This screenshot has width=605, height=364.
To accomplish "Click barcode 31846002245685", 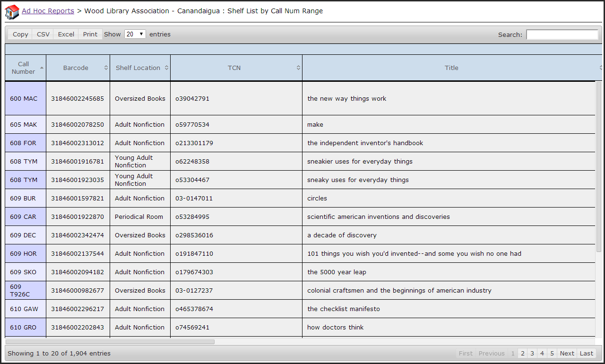I will pos(78,99).
